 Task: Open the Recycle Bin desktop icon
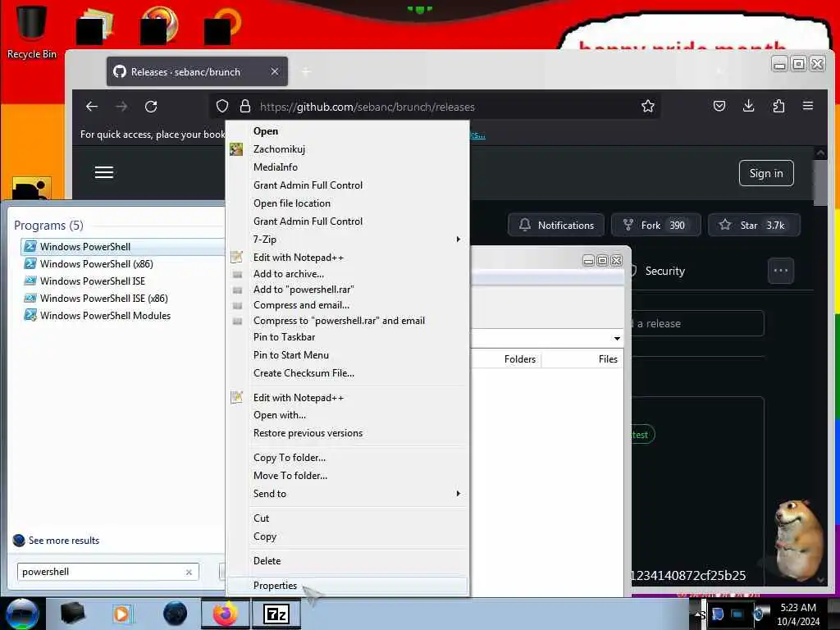tap(31, 30)
